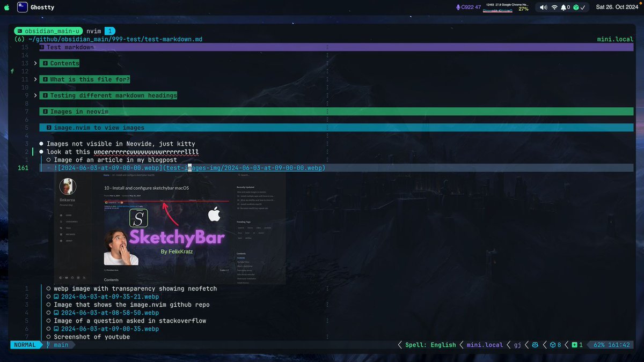Click the ![2024-06-03-at-09-00-00.webp] alt text

(x=108, y=168)
